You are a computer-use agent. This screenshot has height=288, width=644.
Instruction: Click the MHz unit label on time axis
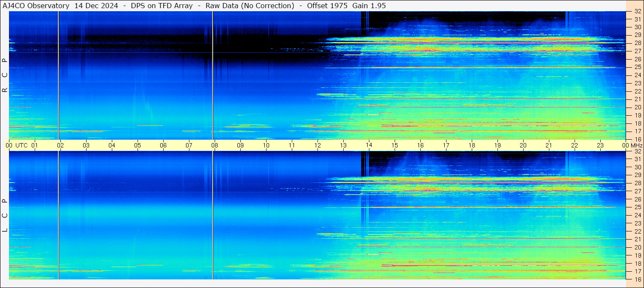[x=636, y=145]
